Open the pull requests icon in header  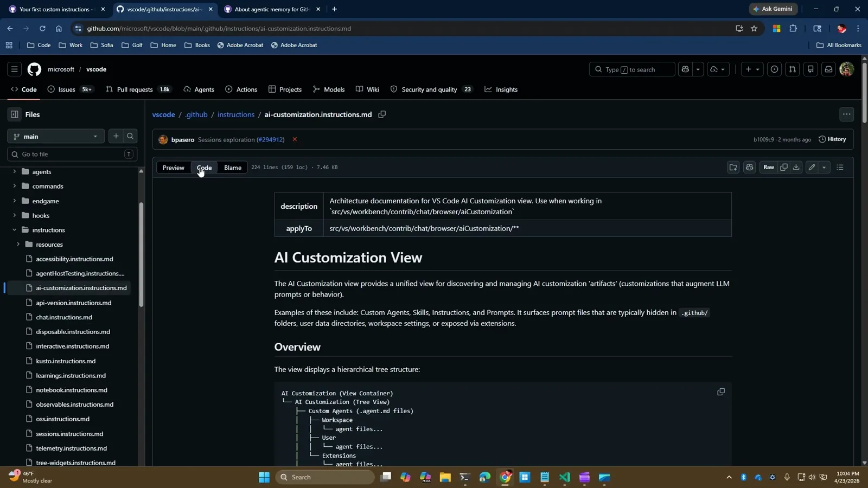(x=792, y=69)
